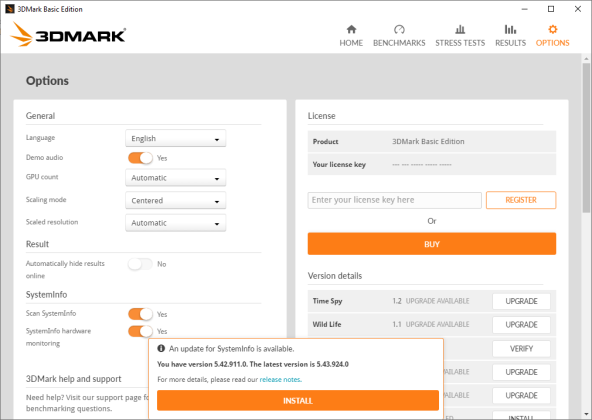Click the info icon in update notification
Image resolution: width=592 pixels, height=420 pixels.
click(x=161, y=348)
